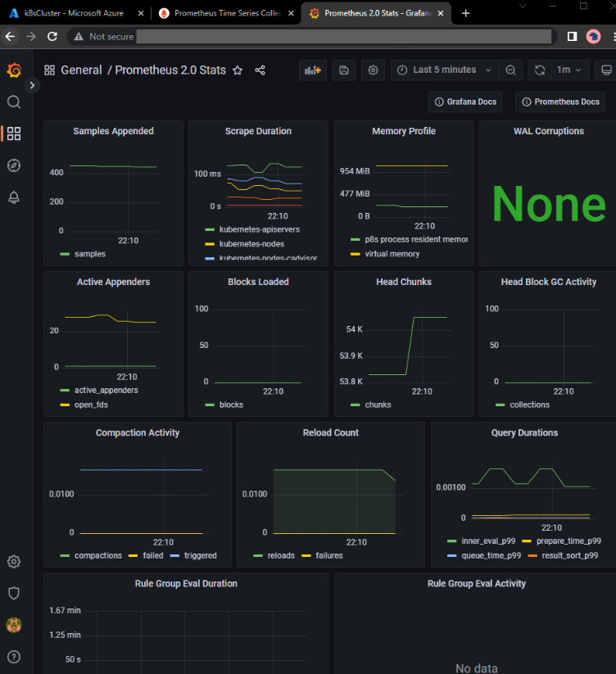Open the Last 5 minutes time picker
616x674 pixels.
click(445, 70)
